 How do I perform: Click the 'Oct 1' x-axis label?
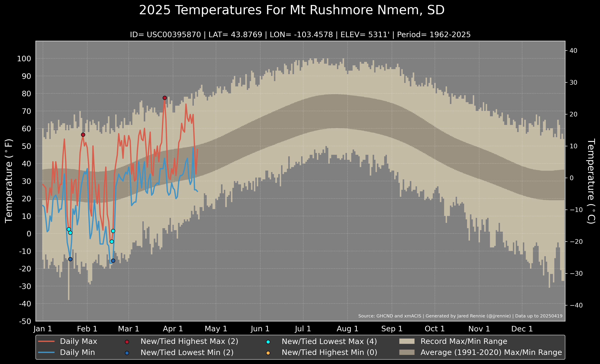coord(435,329)
